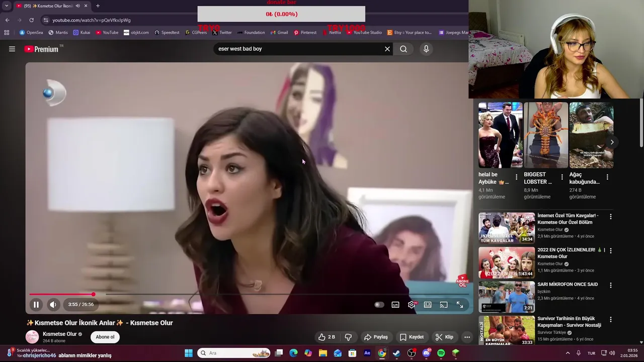Open the Chrome apps grid shortcut
The height and width of the screenshot is (362, 644).
[7, 33]
